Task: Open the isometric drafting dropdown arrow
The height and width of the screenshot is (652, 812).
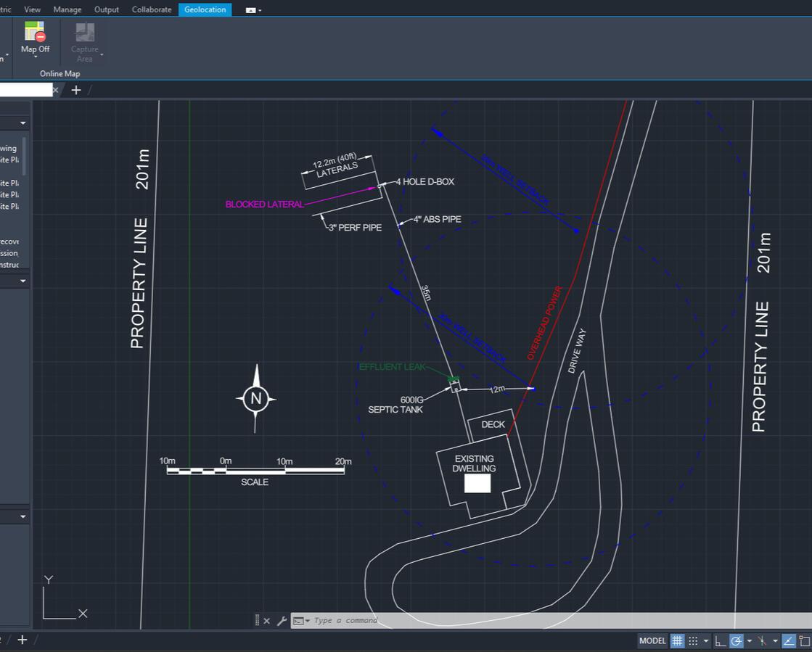Action: click(775, 641)
